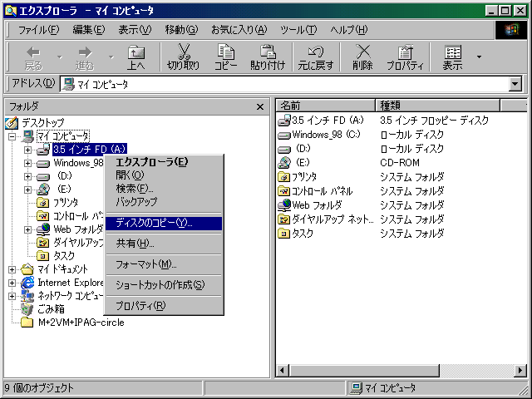The width and height of the screenshot is (532, 399).
Task: Expand the Internet Explorer tree node
Action: click(x=12, y=283)
